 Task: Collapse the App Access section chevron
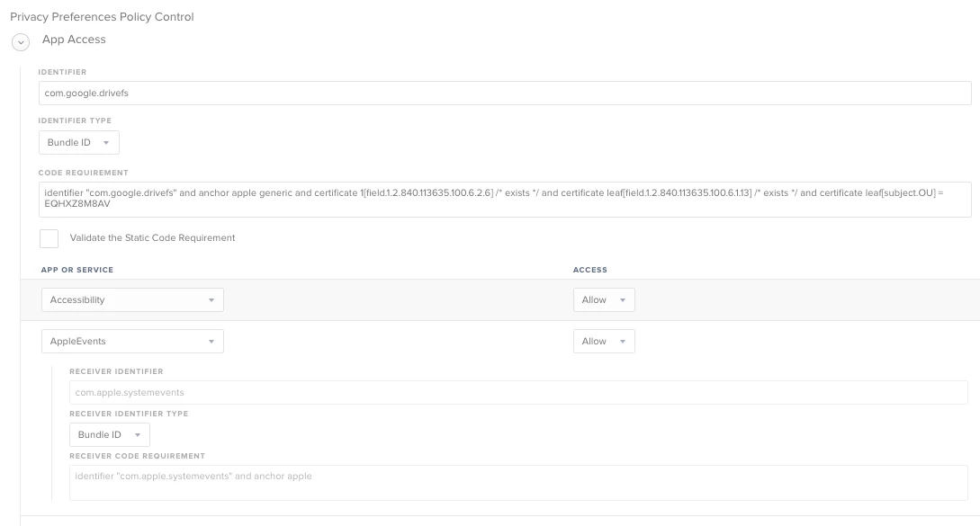tap(21, 42)
